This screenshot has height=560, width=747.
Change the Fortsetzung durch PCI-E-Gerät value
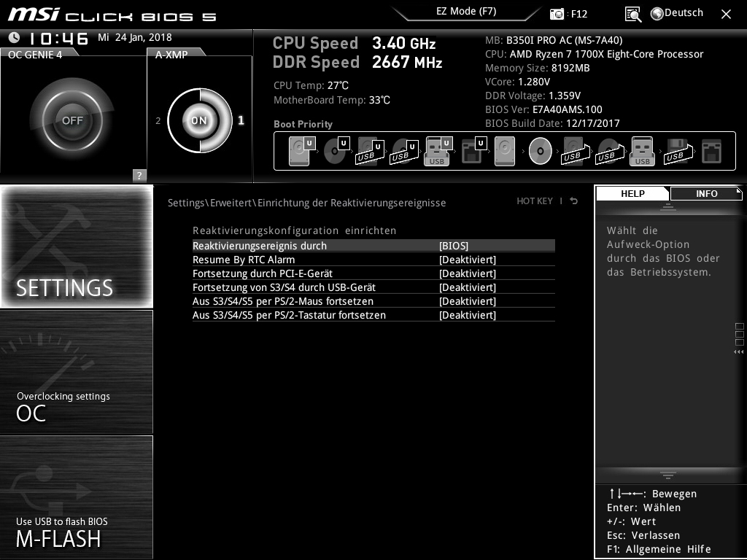pos(468,273)
